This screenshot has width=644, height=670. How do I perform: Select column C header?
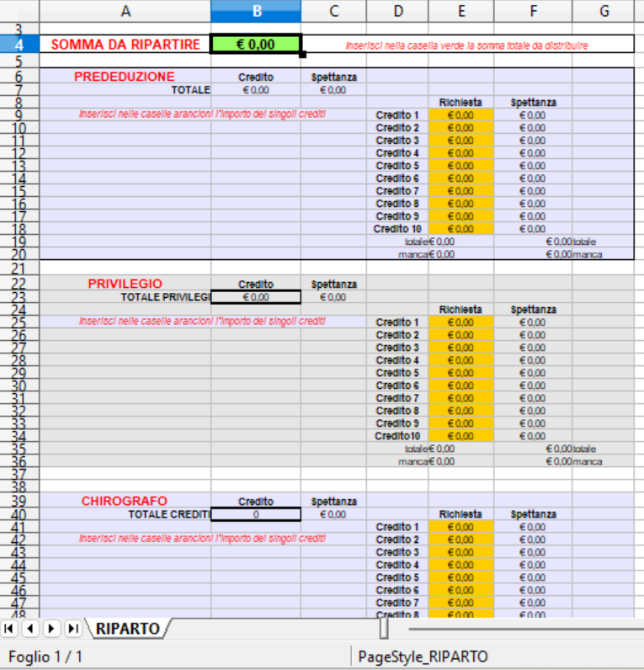(333, 11)
